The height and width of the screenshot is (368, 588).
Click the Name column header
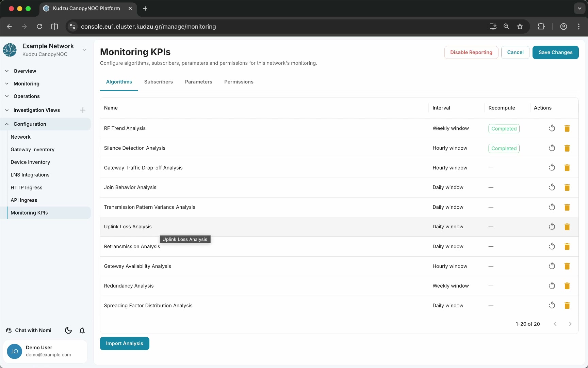(111, 108)
